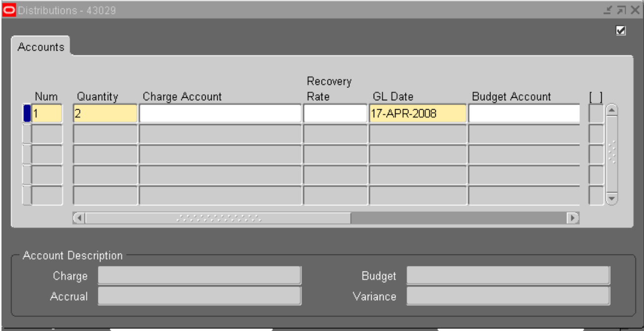Click the blue record indicator for row one
Viewport: 644px width, 331px height.
pyautogui.click(x=27, y=114)
